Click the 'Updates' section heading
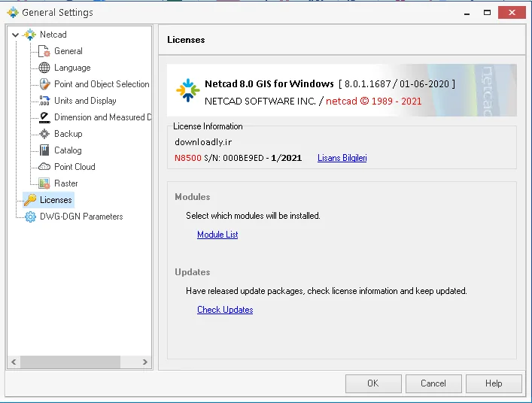The height and width of the screenshot is (403, 532). [x=193, y=272]
